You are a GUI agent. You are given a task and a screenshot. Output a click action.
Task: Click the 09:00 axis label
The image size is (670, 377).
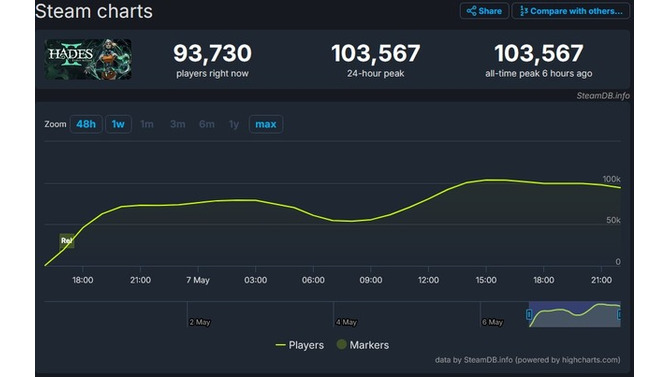(x=370, y=280)
